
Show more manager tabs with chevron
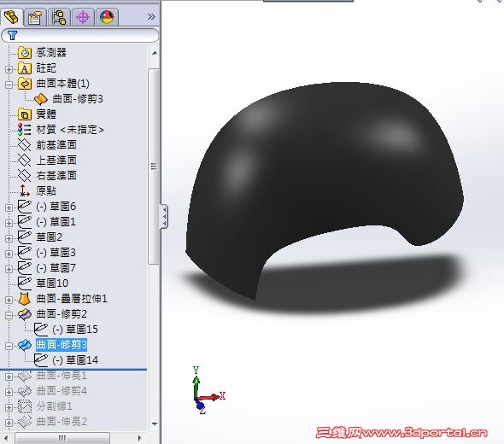point(151,17)
